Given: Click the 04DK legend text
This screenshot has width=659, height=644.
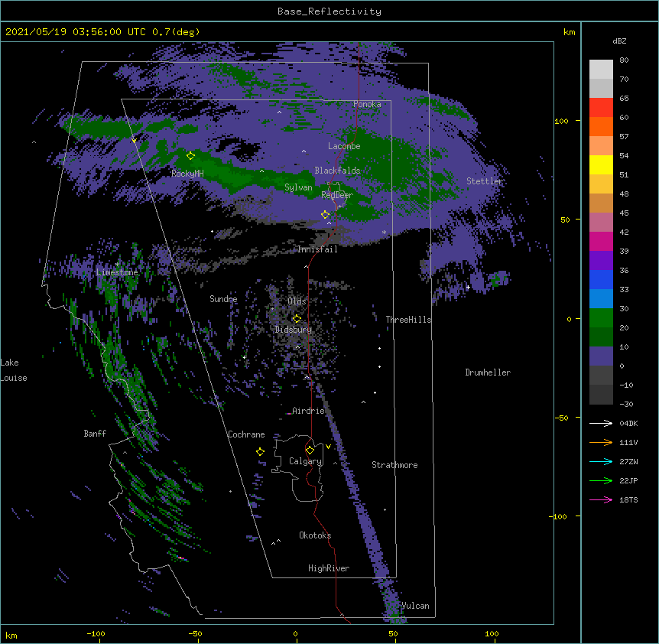Looking at the screenshot, I should click(628, 423).
